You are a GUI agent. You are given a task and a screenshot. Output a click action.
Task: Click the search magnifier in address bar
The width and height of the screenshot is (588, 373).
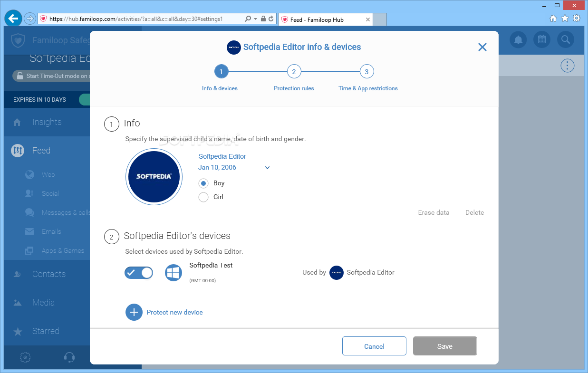(248, 19)
